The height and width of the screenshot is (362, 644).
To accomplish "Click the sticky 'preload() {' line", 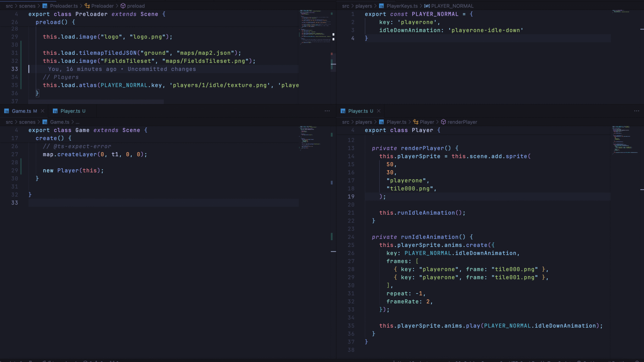I will 55,22.
